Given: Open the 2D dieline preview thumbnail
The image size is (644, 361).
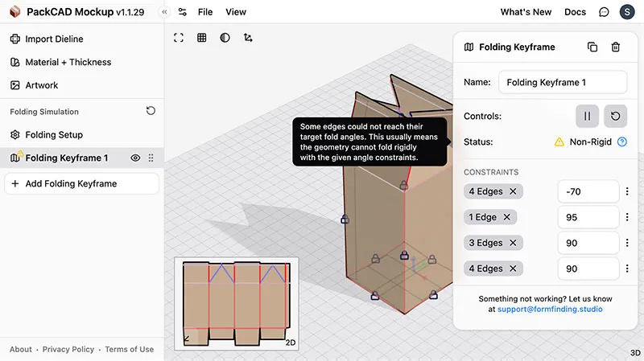Looking at the screenshot, I should pos(237,304).
